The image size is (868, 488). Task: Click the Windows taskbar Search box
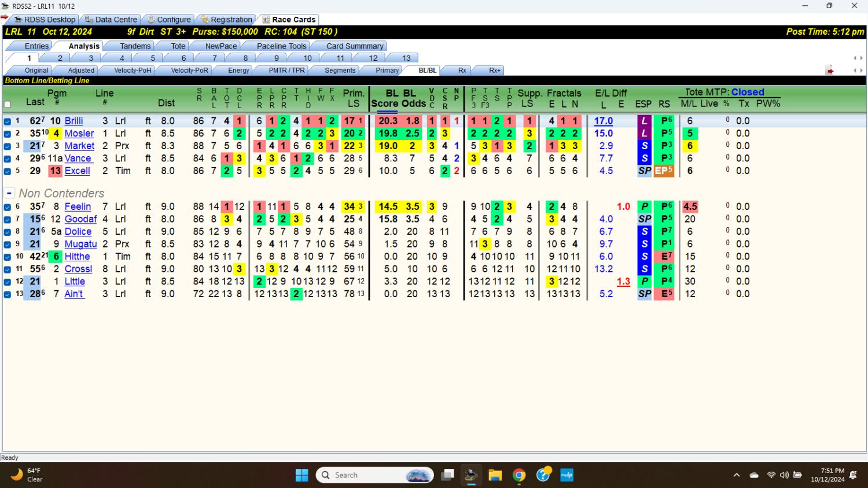pos(375,475)
